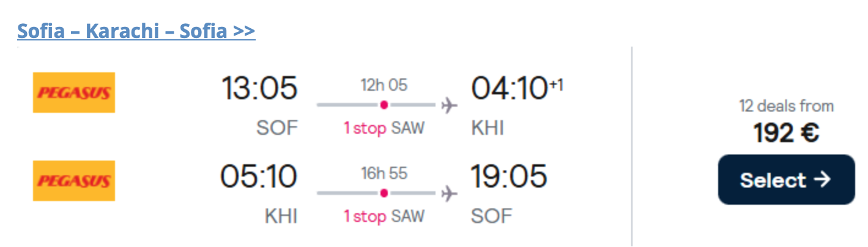Click the 13:05 departure time from SOF
The width and height of the screenshot is (868, 247).
(x=259, y=88)
